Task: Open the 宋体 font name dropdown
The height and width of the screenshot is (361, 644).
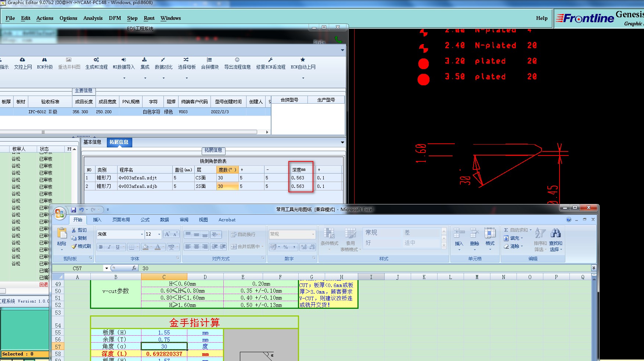Action: click(142, 234)
